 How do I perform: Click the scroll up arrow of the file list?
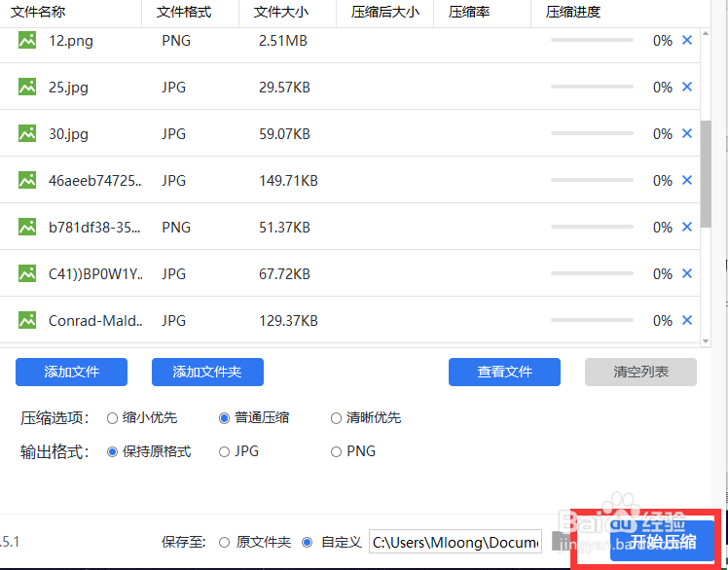pyautogui.click(x=706, y=33)
